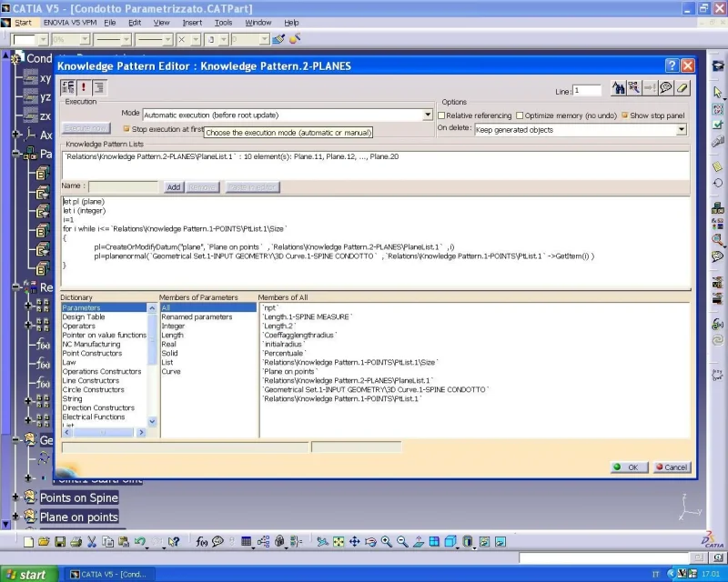The image size is (728, 582).
Task: Expand the Points on Spine tree node
Action: (x=15, y=497)
